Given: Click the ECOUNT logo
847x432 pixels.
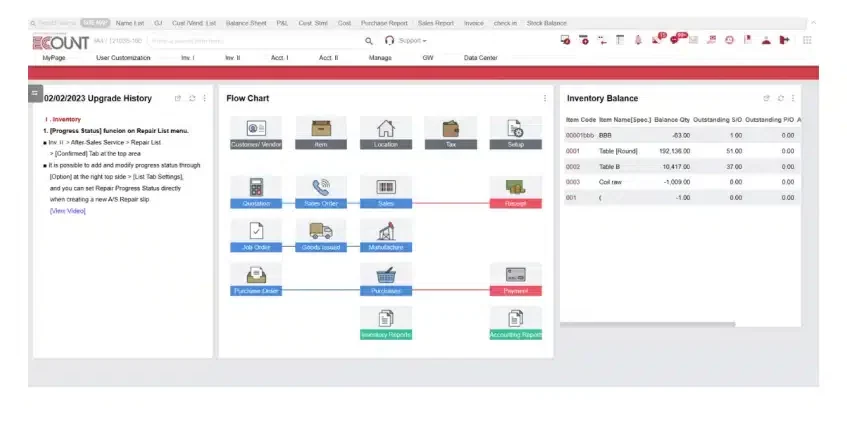Looking at the screenshot, I should point(60,42).
